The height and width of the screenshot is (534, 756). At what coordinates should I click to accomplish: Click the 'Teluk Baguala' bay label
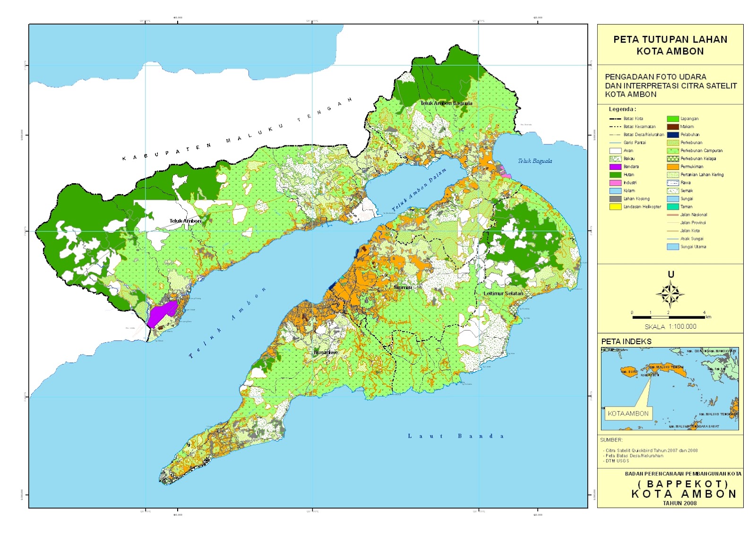(535, 161)
